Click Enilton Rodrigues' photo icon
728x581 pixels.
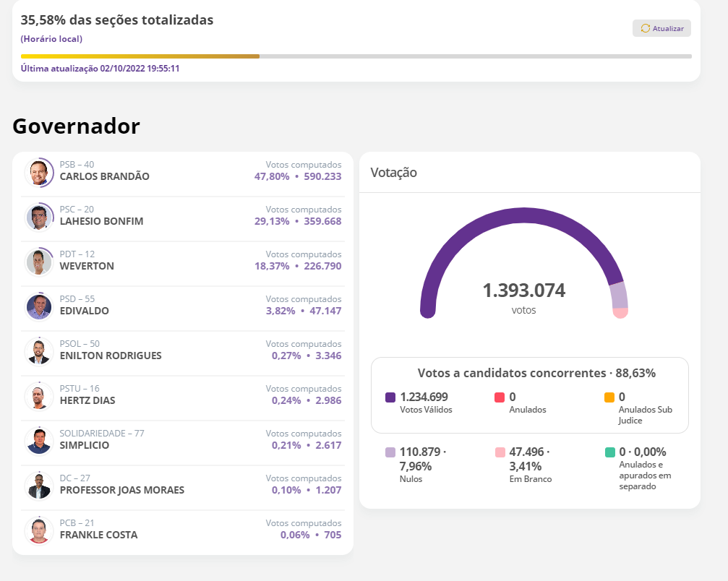(39, 352)
